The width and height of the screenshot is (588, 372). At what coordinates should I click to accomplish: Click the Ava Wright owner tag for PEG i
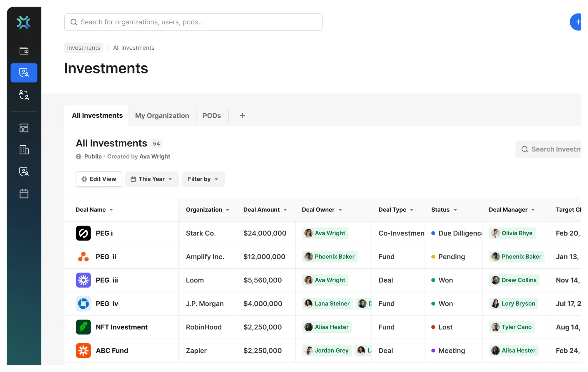tap(325, 233)
